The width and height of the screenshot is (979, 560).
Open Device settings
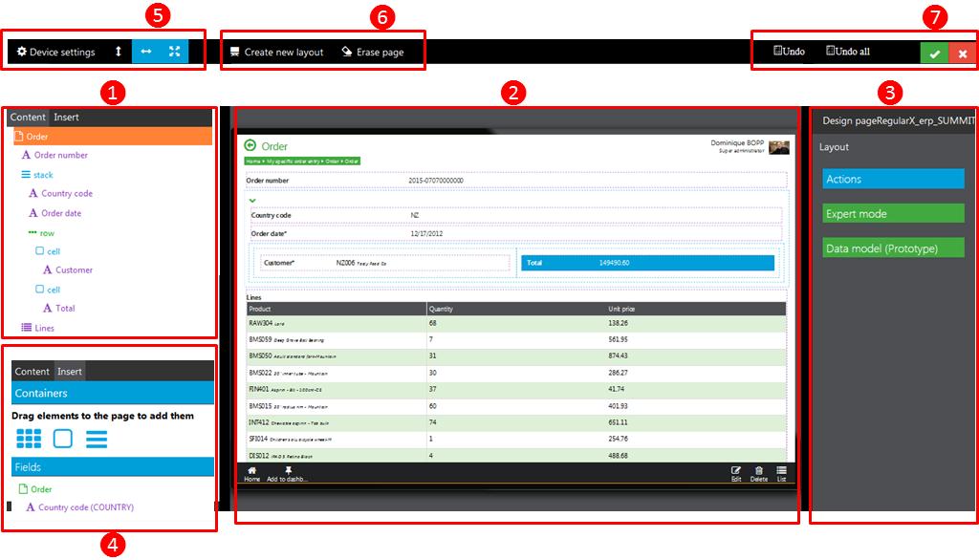56,52
